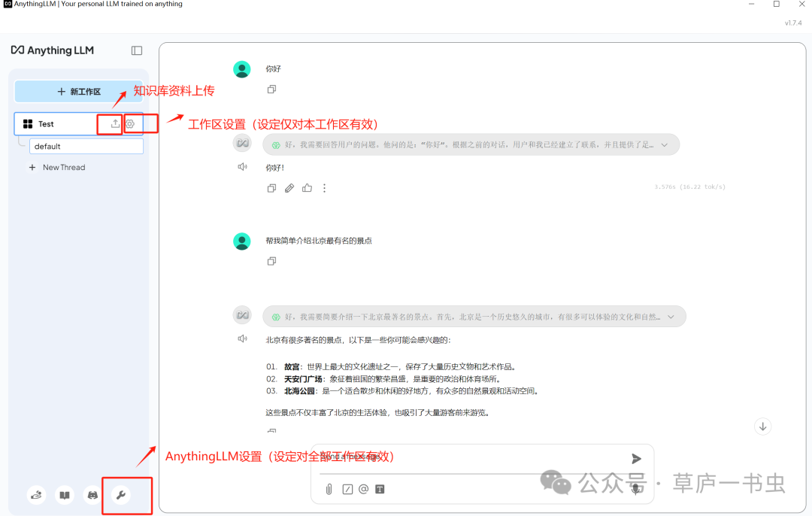Send the message with arrow icon
The image size is (812, 516).
[637, 459]
